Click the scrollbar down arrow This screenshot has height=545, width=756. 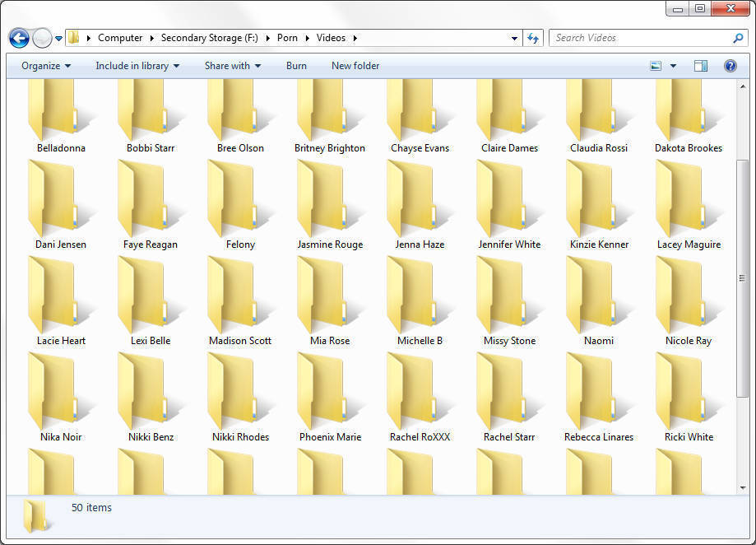(743, 488)
